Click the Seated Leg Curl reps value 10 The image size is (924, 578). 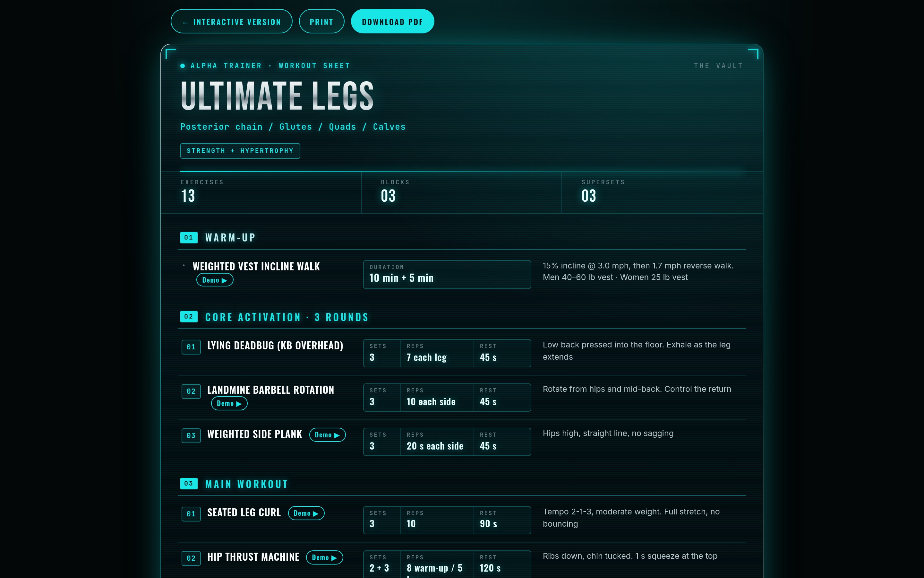[x=411, y=524]
